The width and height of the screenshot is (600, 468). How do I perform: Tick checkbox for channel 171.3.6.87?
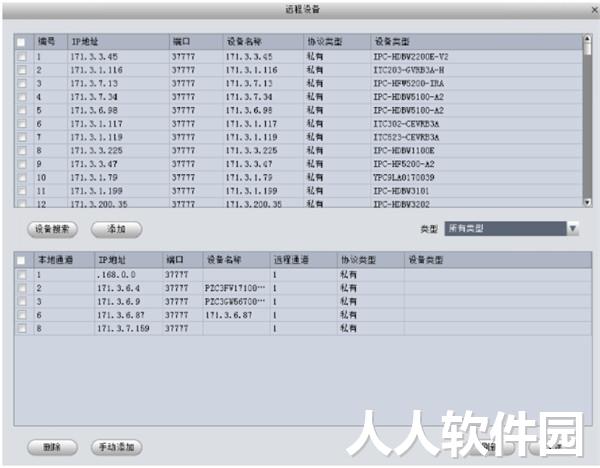(x=22, y=315)
